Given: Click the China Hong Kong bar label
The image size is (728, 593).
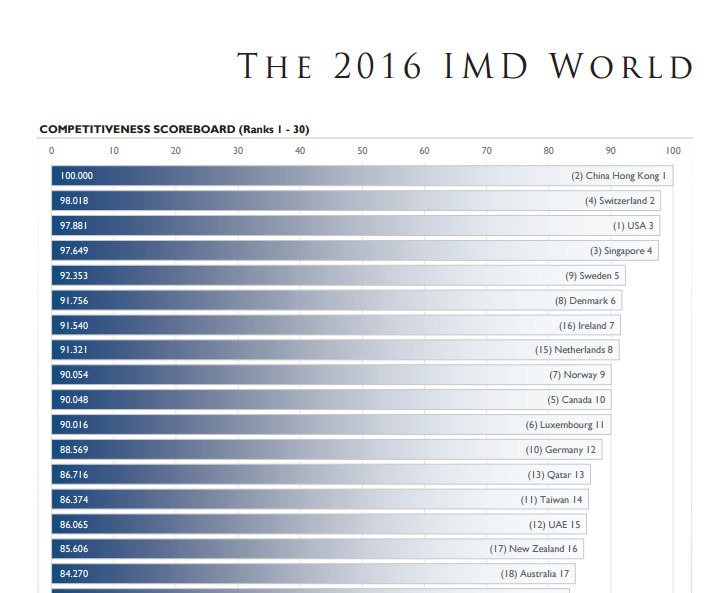Looking at the screenshot, I should tap(618, 176).
